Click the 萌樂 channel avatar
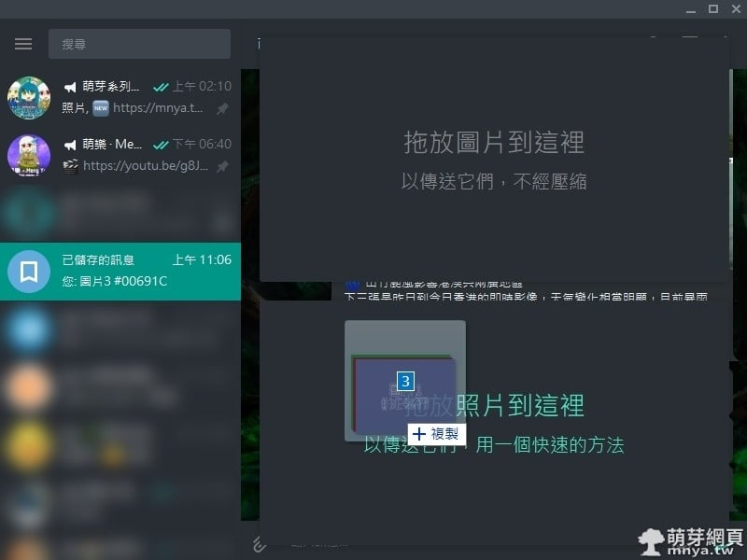The width and height of the screenshot is (747, 560). click(x=29, y=155)
